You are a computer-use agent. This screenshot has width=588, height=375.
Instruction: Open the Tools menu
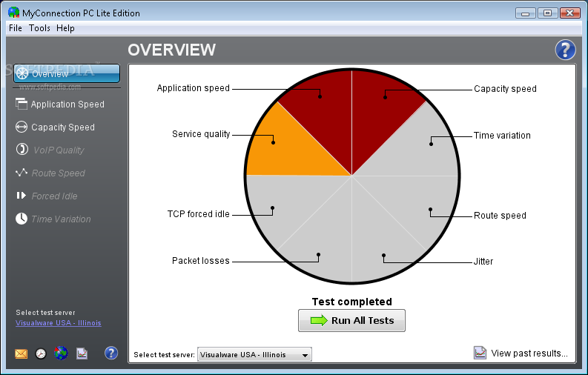[39, 28]
